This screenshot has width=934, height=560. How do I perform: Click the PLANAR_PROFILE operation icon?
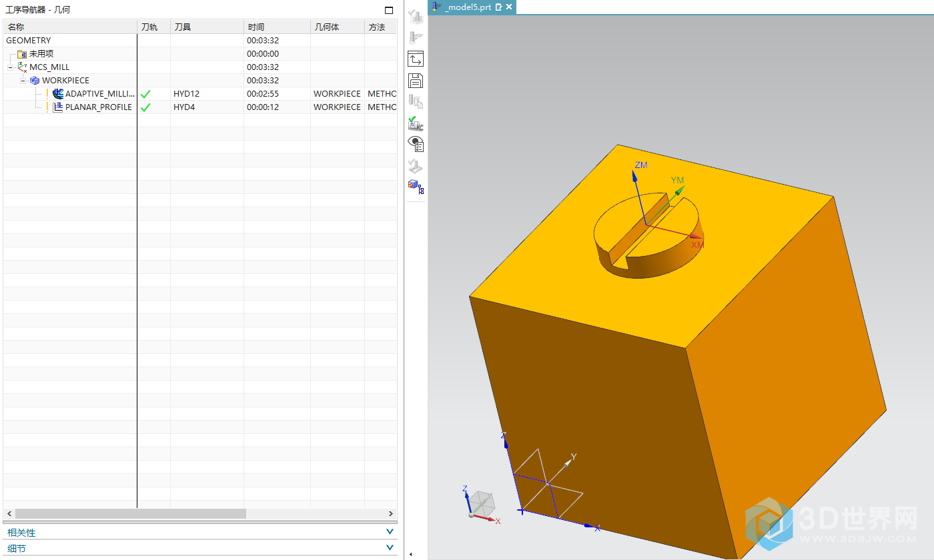pos(58,107)
